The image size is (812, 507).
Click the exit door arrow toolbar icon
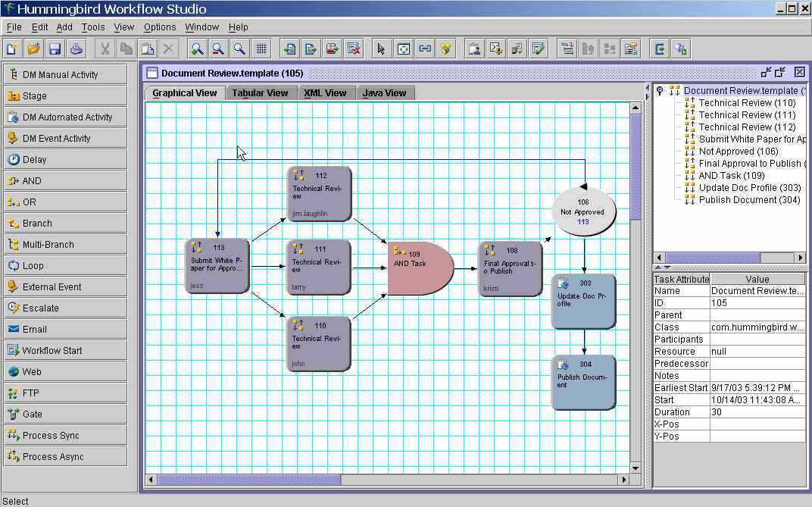pos(660,49)
